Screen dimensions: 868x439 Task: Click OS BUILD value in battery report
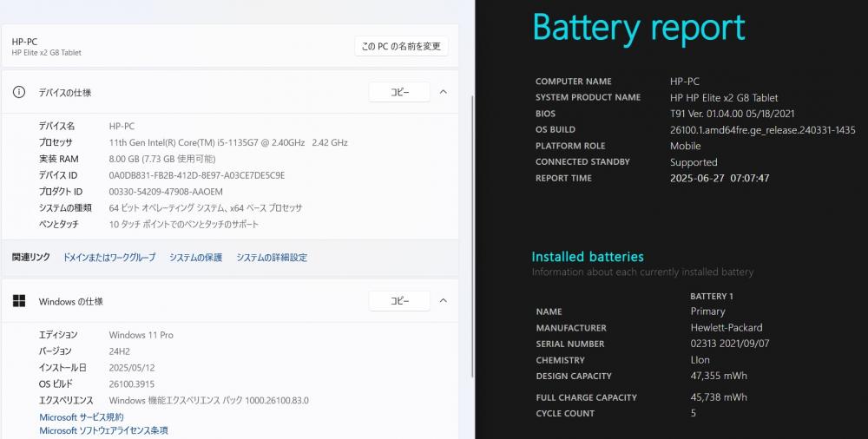(763, 130)
